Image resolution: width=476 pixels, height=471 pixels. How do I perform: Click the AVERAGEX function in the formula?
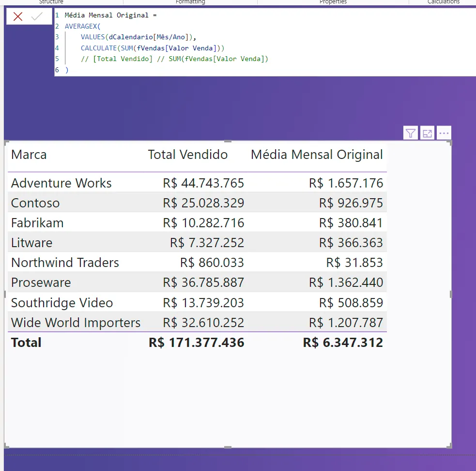coord(81,26)
